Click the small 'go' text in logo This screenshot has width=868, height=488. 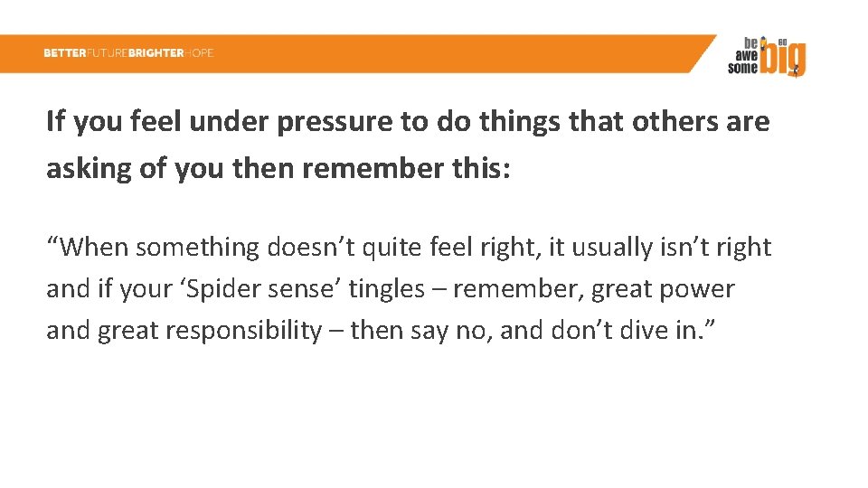782,42
